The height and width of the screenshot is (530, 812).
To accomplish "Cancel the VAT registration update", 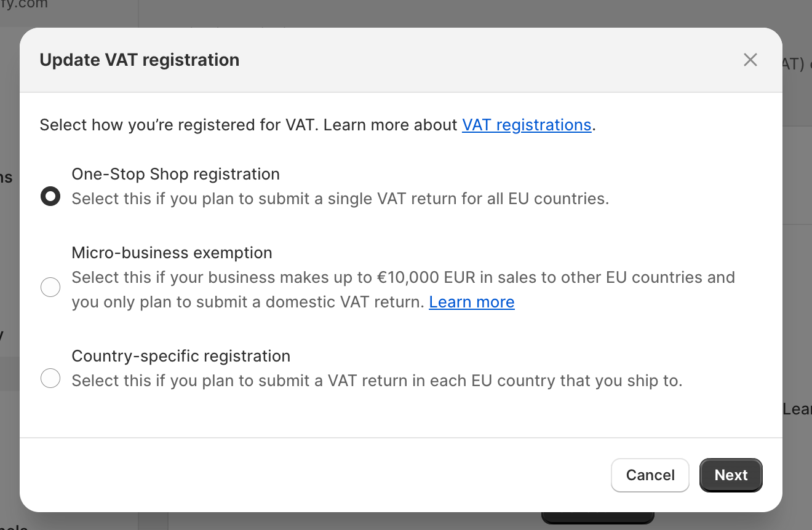I will click(x=650, y=475).
